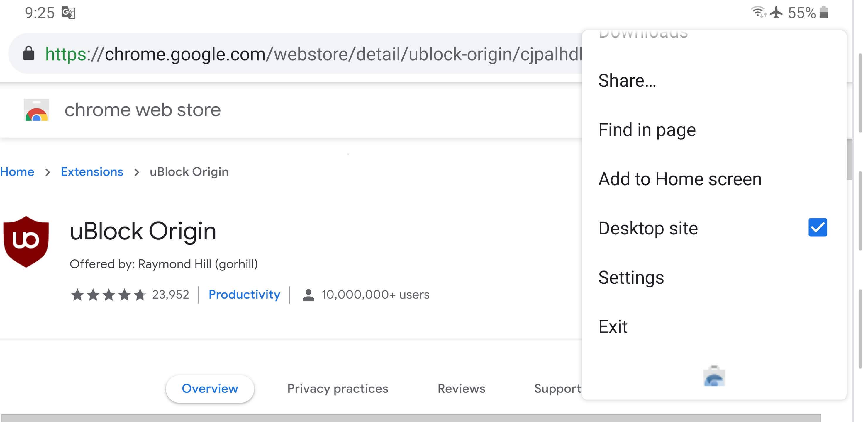The height and width of the screenshot is (422, 868).
Task: Select Share… from the menu
Action: (627, 81)
